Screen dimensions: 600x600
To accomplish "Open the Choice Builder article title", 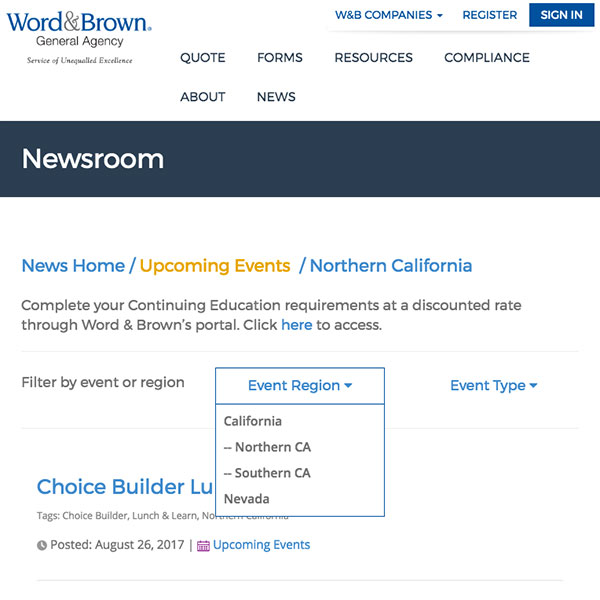I will pos(125,487).
